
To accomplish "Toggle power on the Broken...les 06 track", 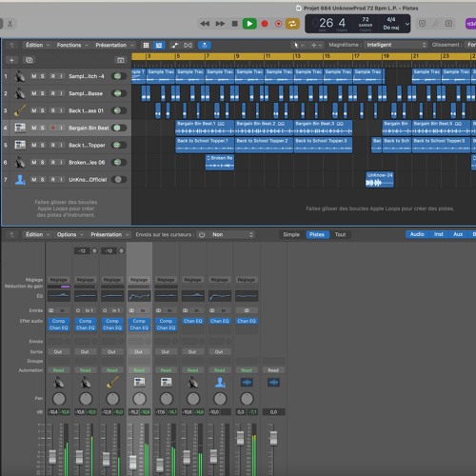I will click(x=119, y=162).
